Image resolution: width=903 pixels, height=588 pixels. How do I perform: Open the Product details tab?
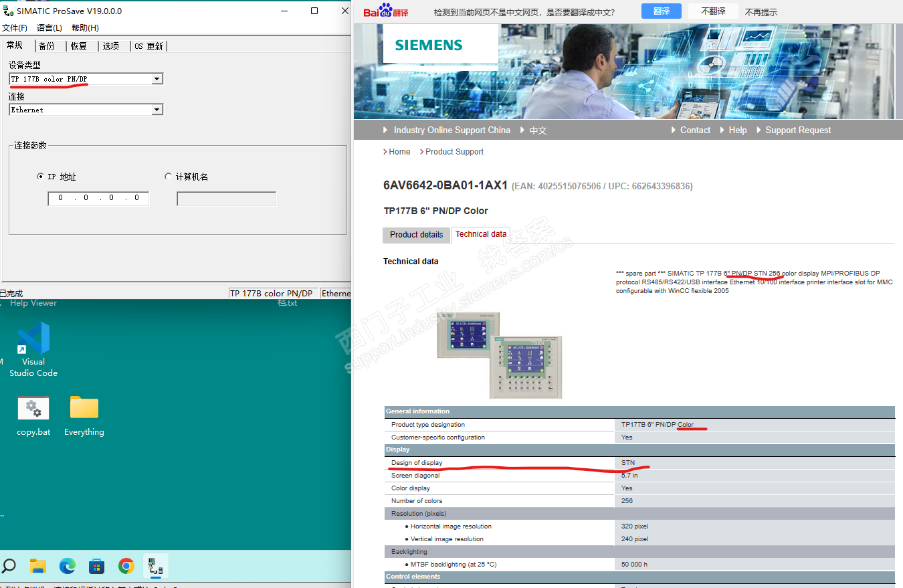click(x=416, y=235)
